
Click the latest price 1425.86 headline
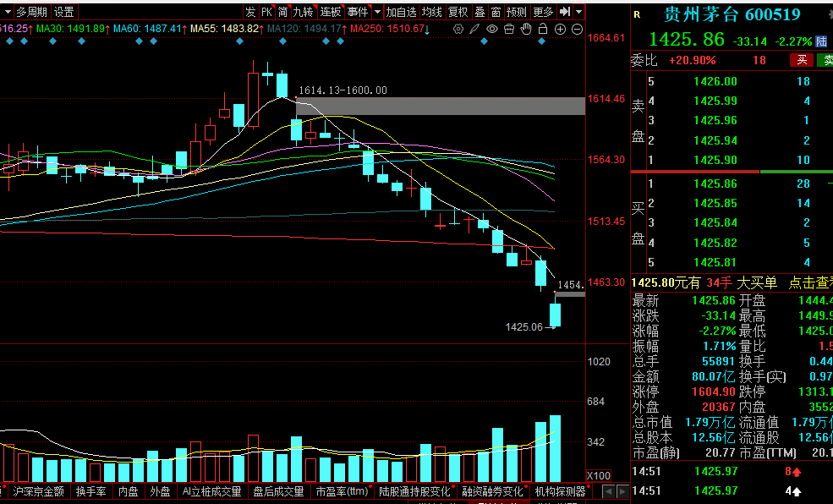(687, 39)
